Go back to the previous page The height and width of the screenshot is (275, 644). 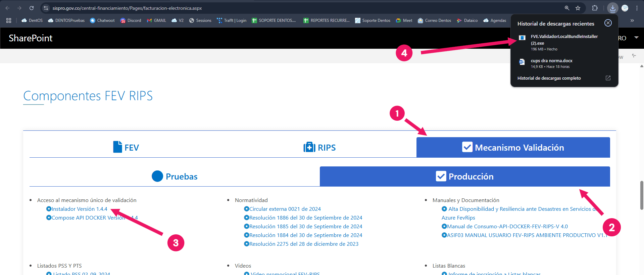click(x=7, y=8)
